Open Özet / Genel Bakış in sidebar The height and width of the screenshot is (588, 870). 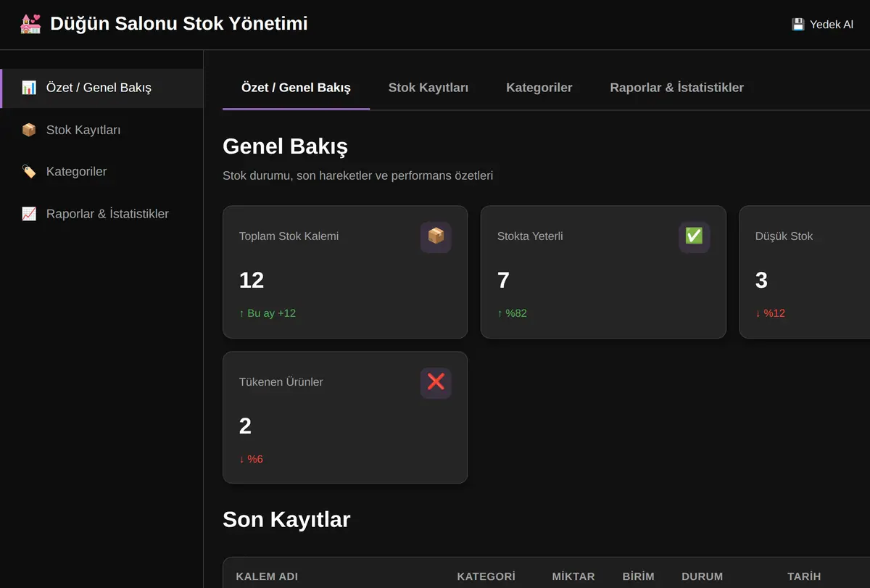click(x=101, y=88)
